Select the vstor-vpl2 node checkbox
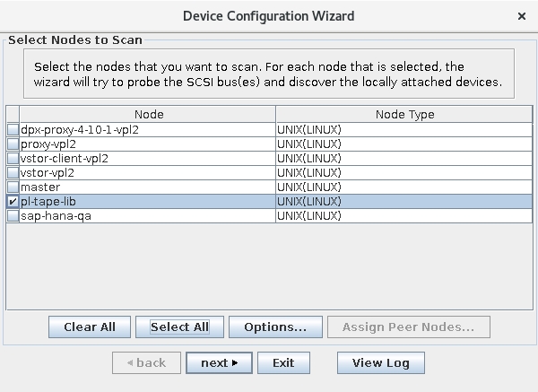The image size is (538, 392). tap(13, 173)
